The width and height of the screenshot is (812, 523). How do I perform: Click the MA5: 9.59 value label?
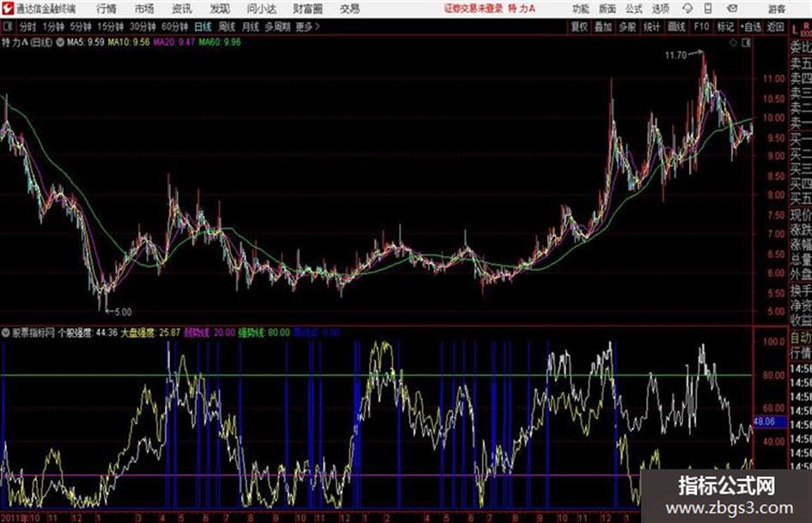click(85, 42)
